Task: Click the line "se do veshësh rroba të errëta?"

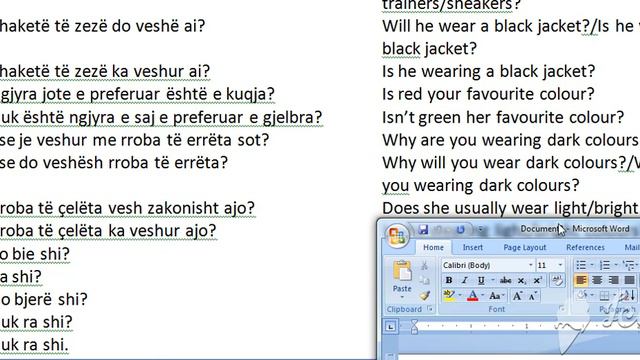Action: click(114, 163)
